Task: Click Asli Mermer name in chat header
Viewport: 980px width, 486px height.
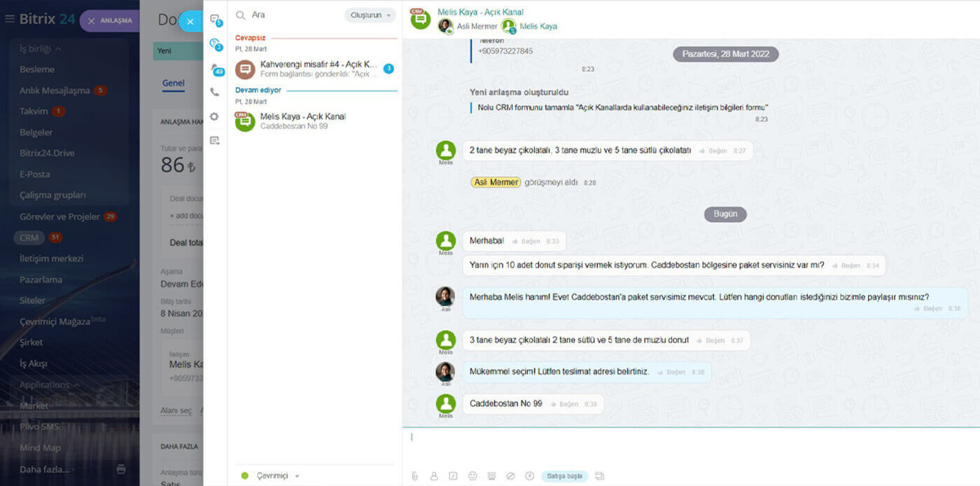Action: pyautogui.click(x=477, y=26)
